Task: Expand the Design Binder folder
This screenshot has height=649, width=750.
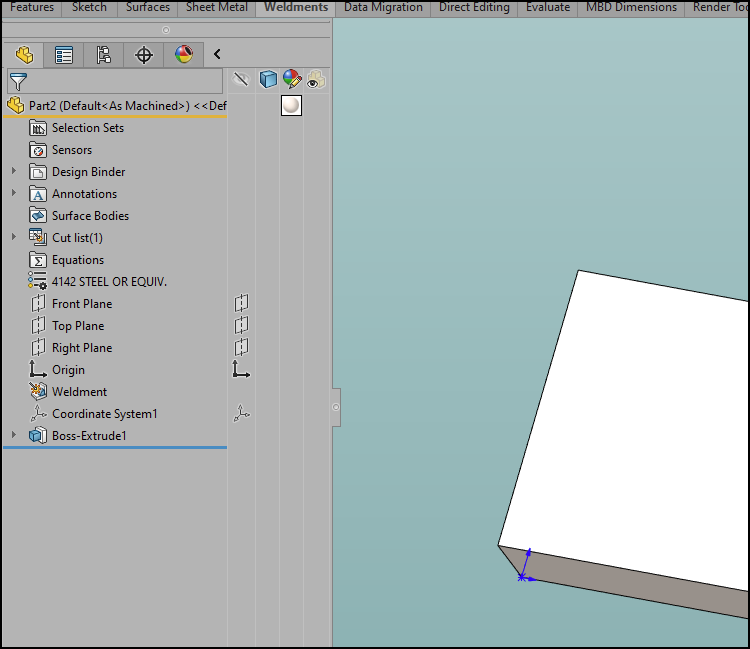Action: click(x=14, y=171)
